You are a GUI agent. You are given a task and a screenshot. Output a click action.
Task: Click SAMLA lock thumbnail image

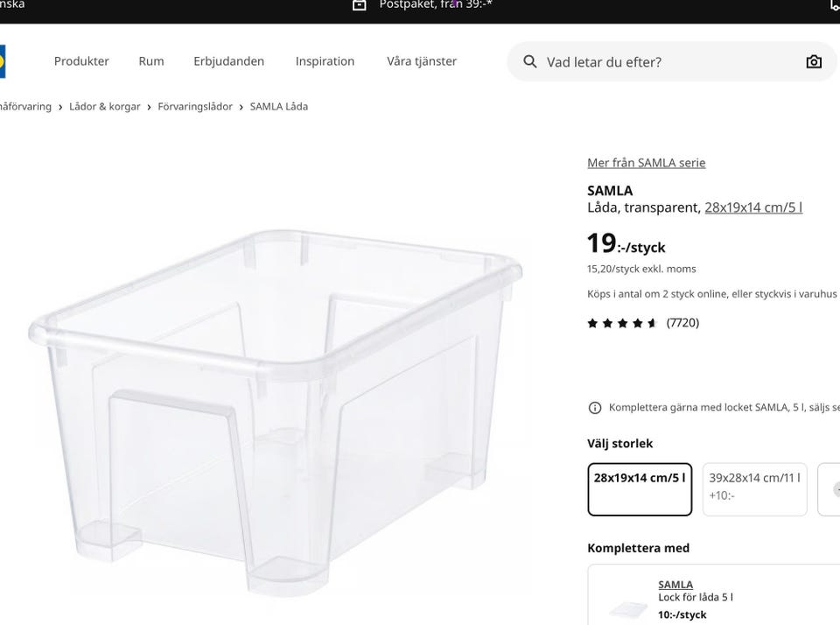628,608
